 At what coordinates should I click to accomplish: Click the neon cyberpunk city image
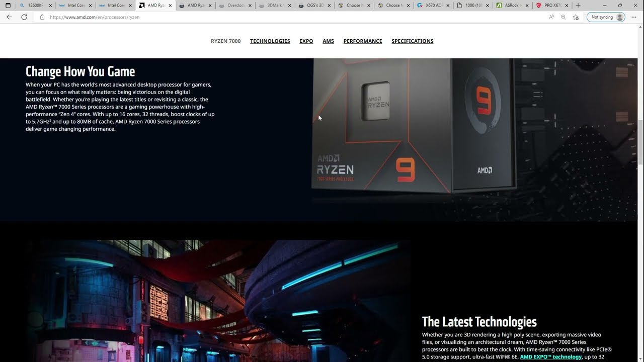(x=218, y=301)
